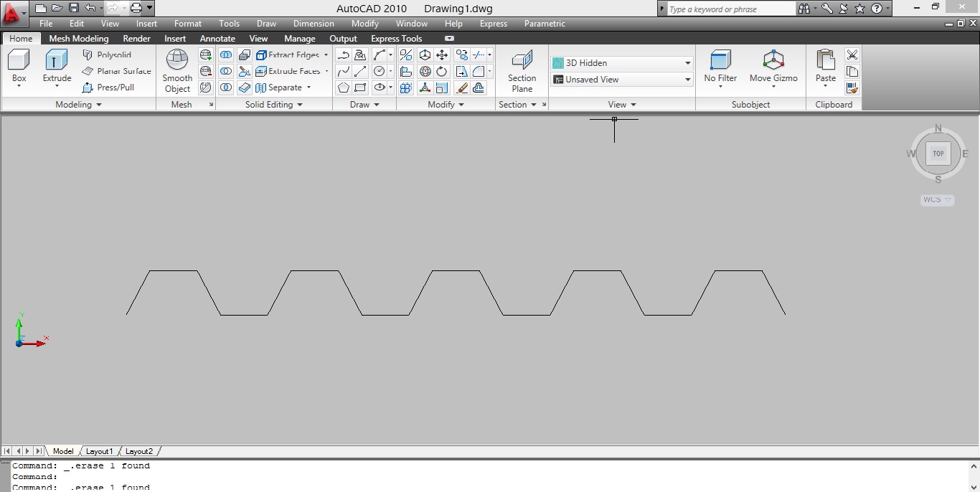Viewport: 980px width, 492px height.
Task: Switch to the Annotate ribbon tab
Action: [217, 39]
